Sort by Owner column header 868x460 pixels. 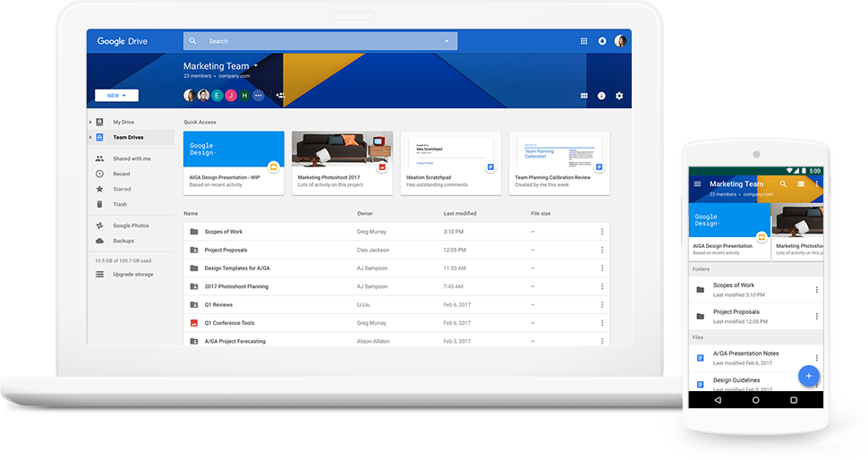point(365,213)
